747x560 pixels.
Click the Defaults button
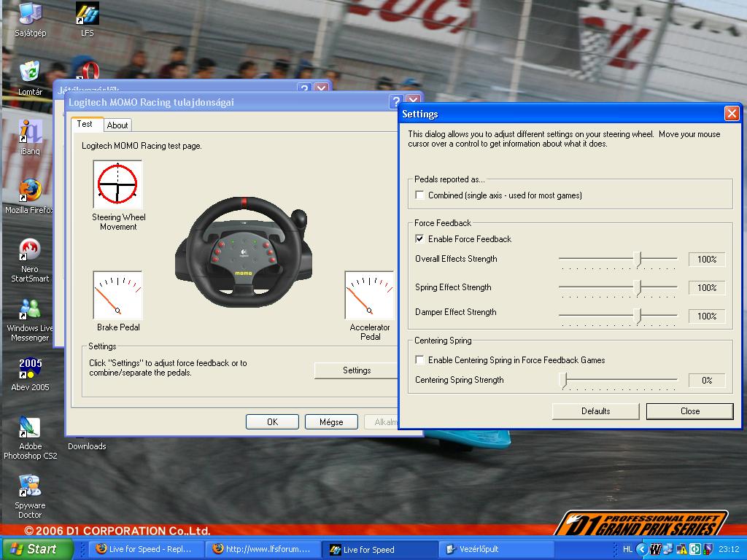[x=595, y=411]
